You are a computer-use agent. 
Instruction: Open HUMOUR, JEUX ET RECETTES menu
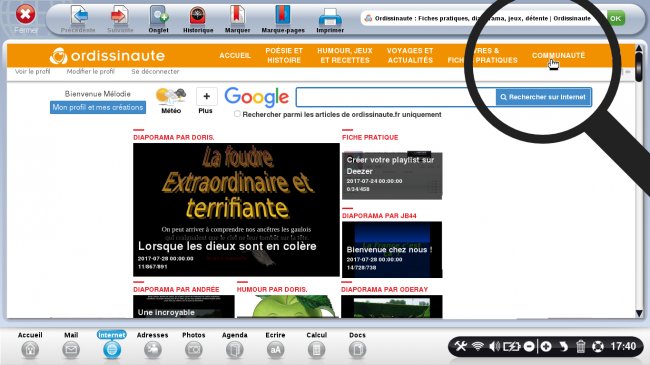coord(345,56)
